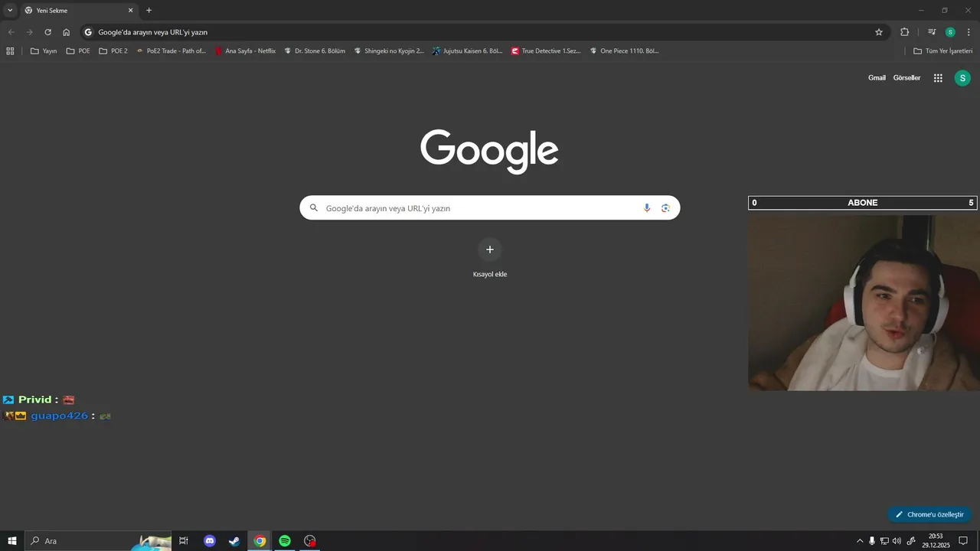Click the browser forward arrow
Viewport: 980px width, 551px height.
[x=29, y=32]
